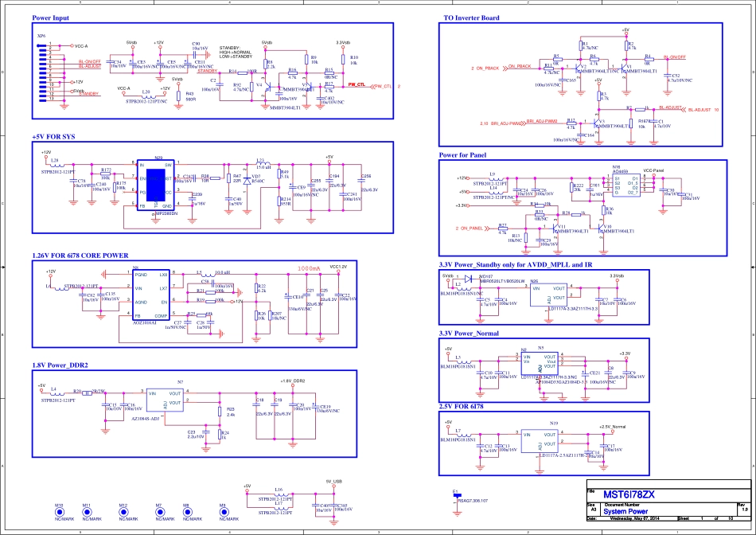Image resolution: width=756 pixels, height=535 pixels.
Task: Click the M10 NC/MARK mounting hole symbol
Action: (60, 513)
